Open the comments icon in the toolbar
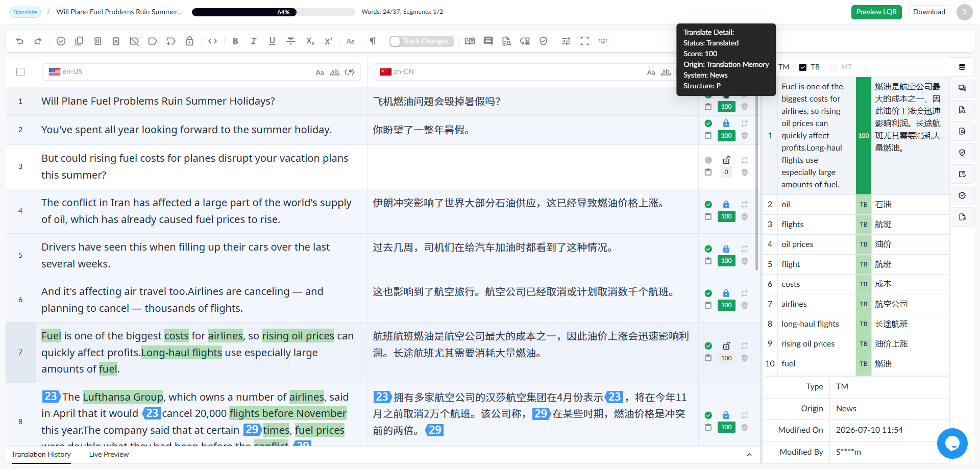Viewport: 980px width, 469px height. click(488, 41)
